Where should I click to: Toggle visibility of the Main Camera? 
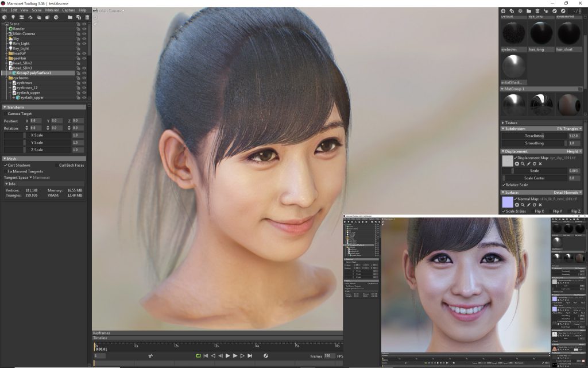[x=84, y=34]
